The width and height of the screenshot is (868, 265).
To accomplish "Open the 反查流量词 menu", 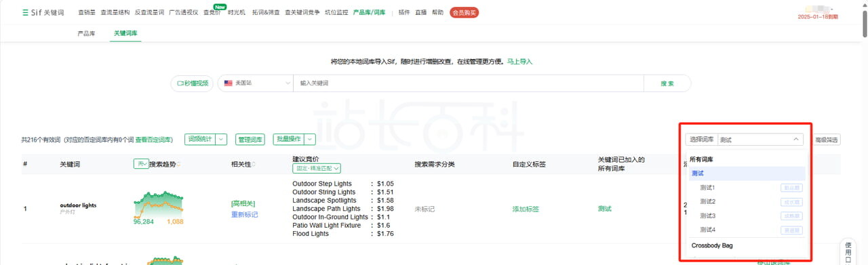I will coord(149,12).
